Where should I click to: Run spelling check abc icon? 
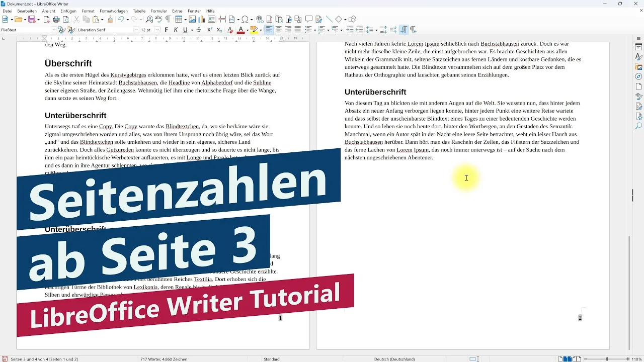[x=158, y=19]
